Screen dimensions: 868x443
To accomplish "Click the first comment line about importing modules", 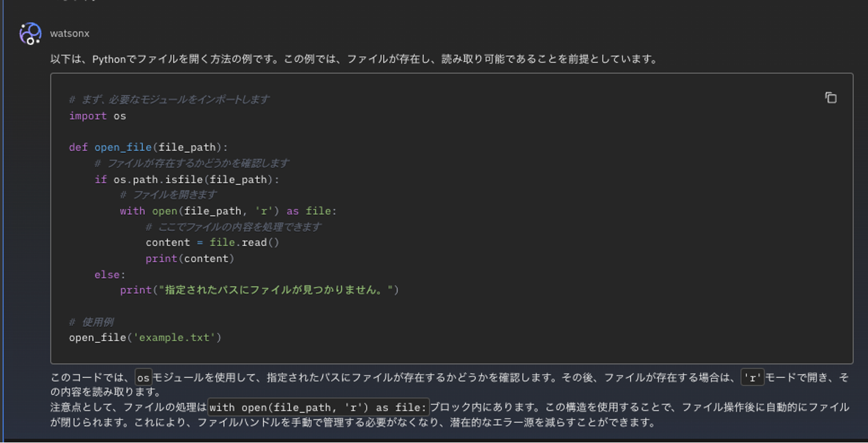I will click(166, 99).
